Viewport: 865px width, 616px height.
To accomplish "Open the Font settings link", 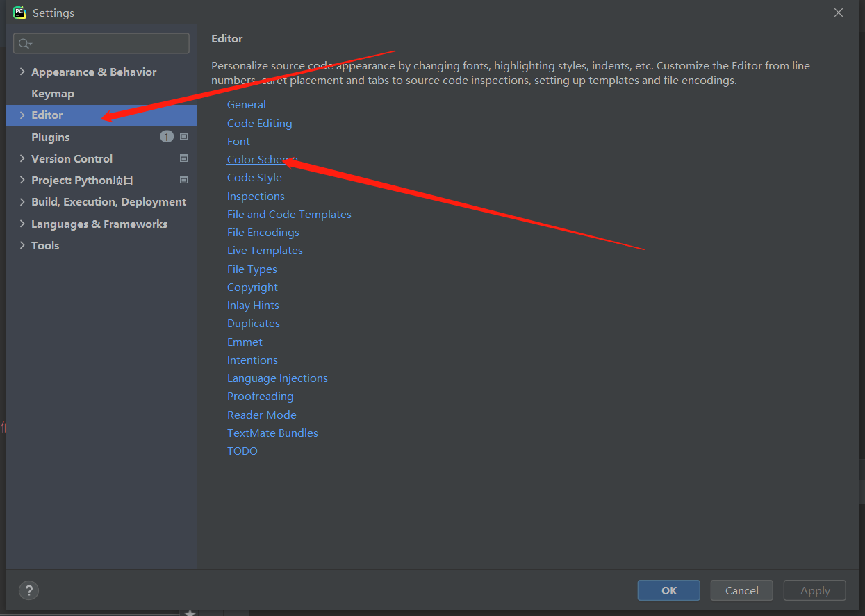I will [x=238, y=141].
